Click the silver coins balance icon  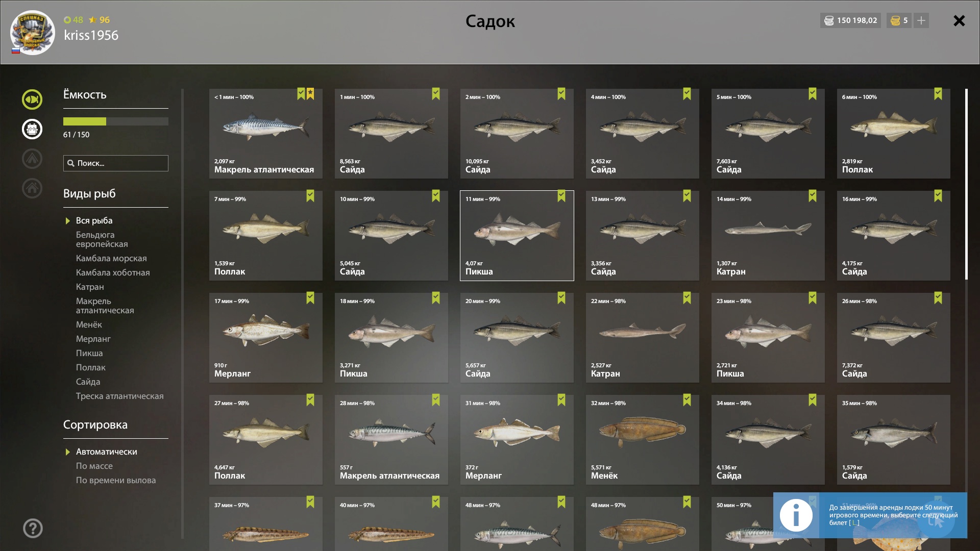tap(829, 20)
